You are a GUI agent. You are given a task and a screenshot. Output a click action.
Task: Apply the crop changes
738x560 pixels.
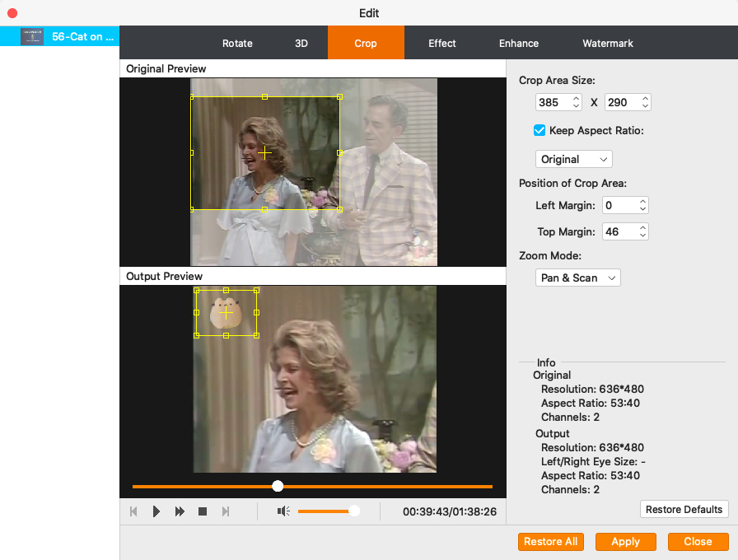tap(625, 542)
